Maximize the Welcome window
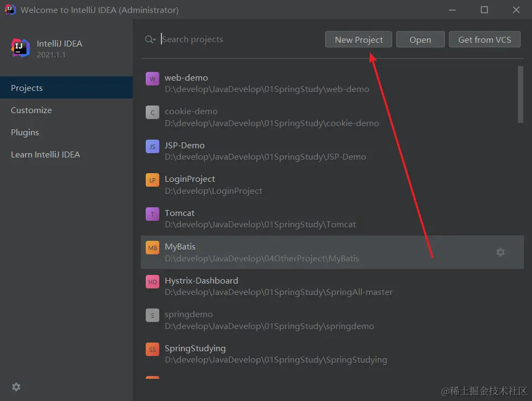This screenshot has height=401, width=532. (x=484, y=10)
